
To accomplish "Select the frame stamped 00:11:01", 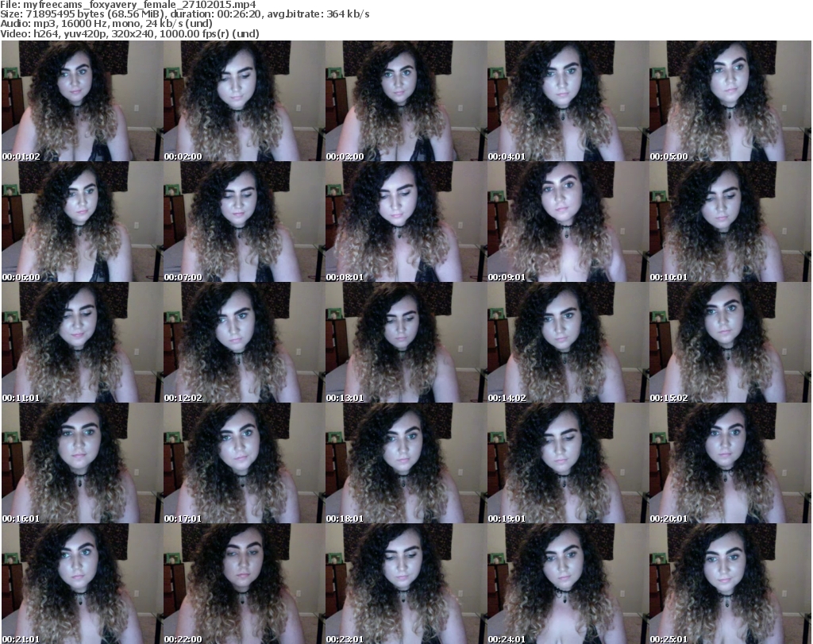I will (83, 343).
